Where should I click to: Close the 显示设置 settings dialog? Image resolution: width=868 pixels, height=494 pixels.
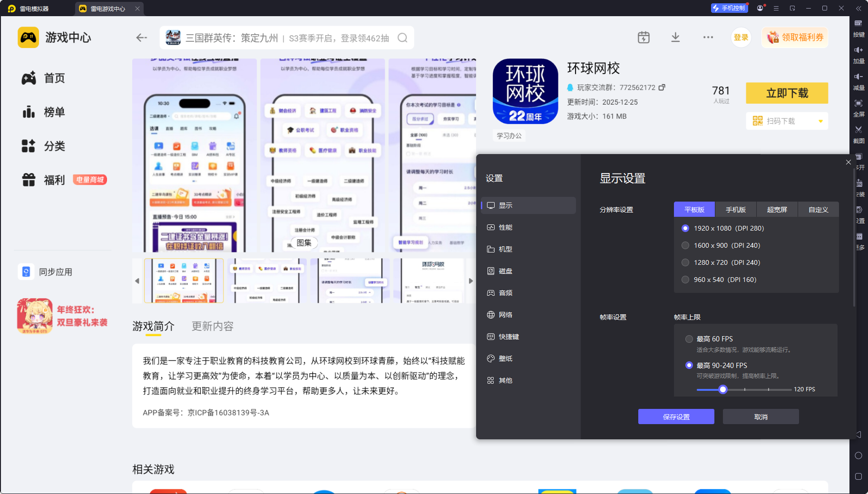coord(848,162)
